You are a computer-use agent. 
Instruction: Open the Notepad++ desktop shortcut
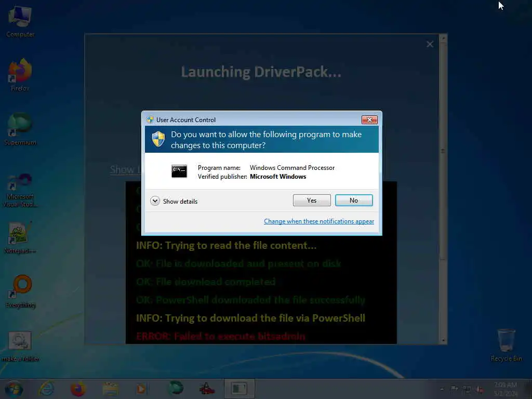click(20, 238)
